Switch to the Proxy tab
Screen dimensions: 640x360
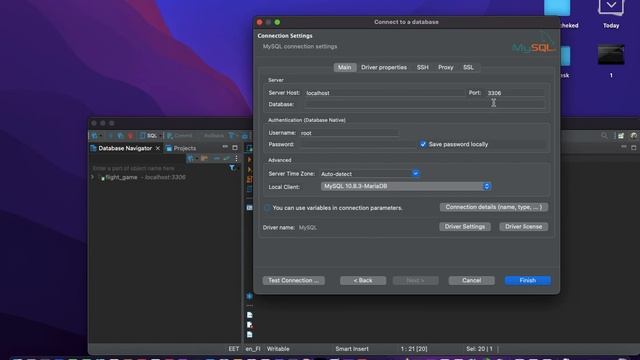tap(445, 67)
